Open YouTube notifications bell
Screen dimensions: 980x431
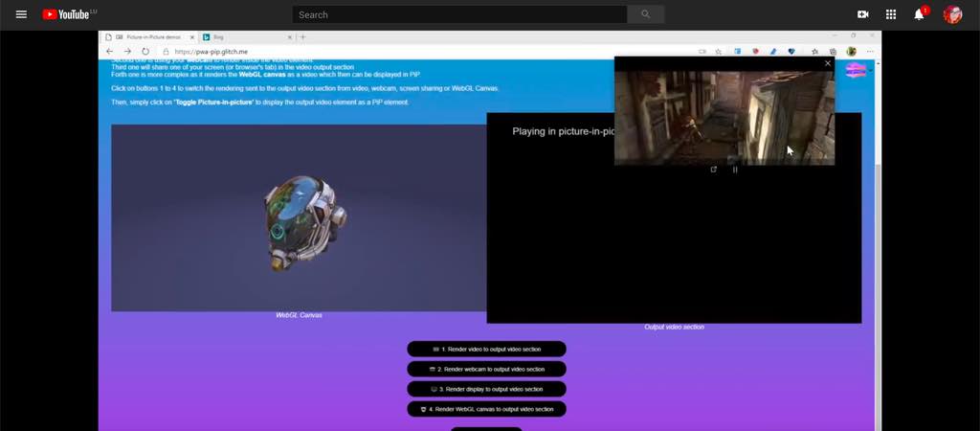919,14
